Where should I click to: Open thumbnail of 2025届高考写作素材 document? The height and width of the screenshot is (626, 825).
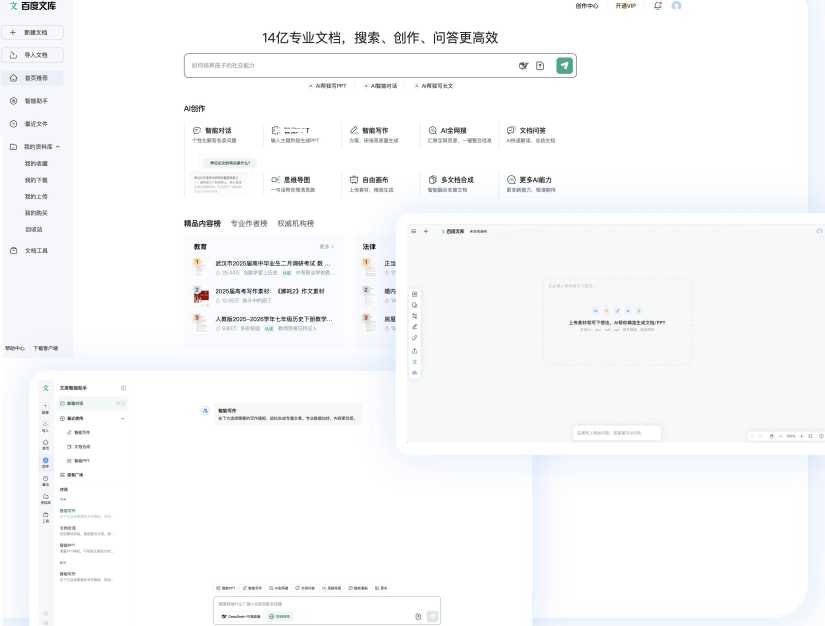click(201, 295)
